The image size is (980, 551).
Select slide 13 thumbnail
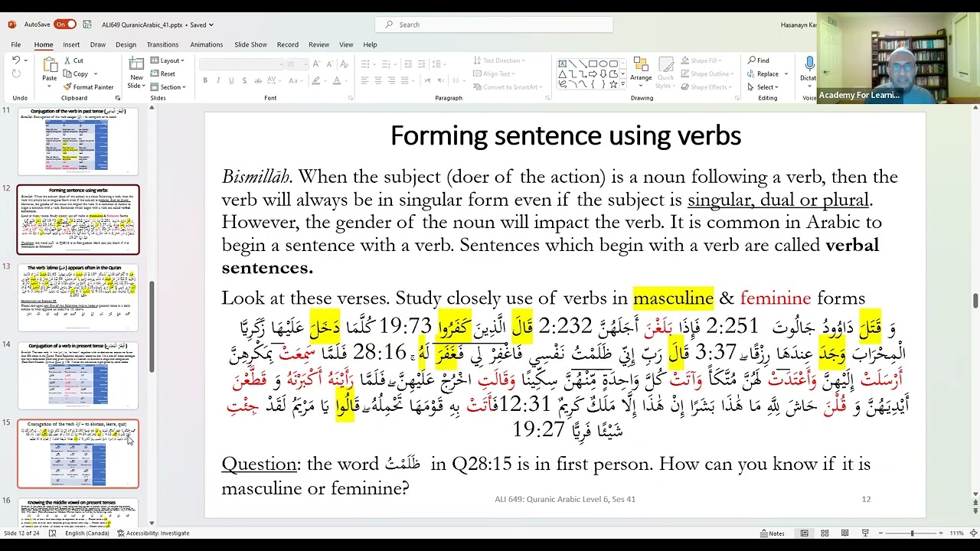tap(78, 297)
